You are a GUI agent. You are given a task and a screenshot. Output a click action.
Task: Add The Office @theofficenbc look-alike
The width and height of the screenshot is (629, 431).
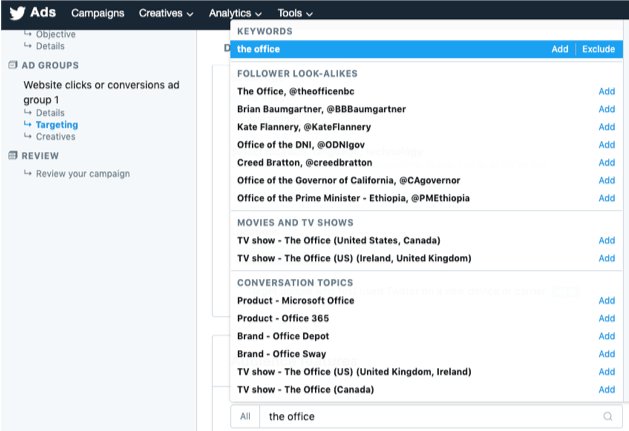tap(607, 91)
